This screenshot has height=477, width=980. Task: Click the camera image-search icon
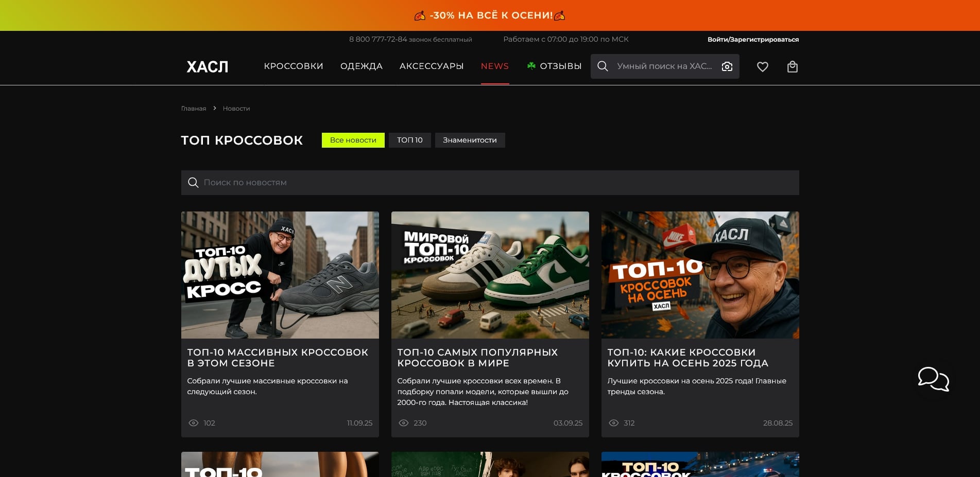click(727, 66)
